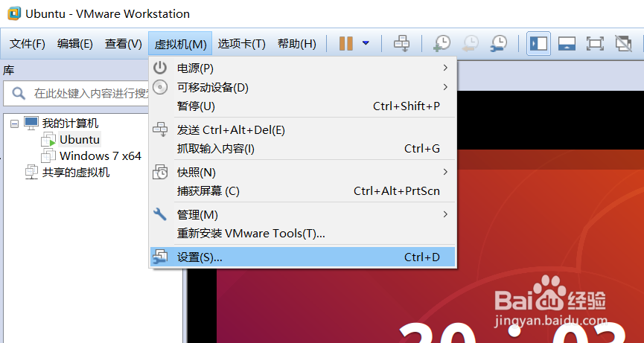Click the VMware Workstation title bar icon
Image resolution: width=644 pixels, height=343 pixels.
point(14,13)
